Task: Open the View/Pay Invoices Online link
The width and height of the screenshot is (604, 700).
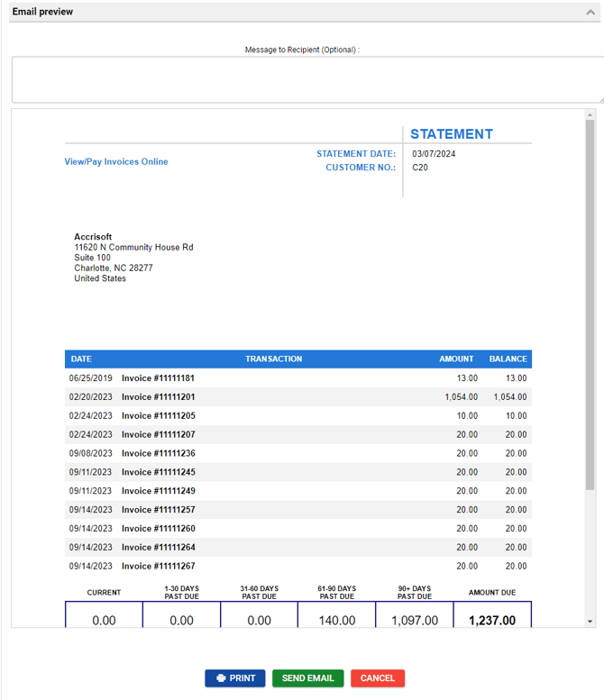Action: [x=116, y=162]
